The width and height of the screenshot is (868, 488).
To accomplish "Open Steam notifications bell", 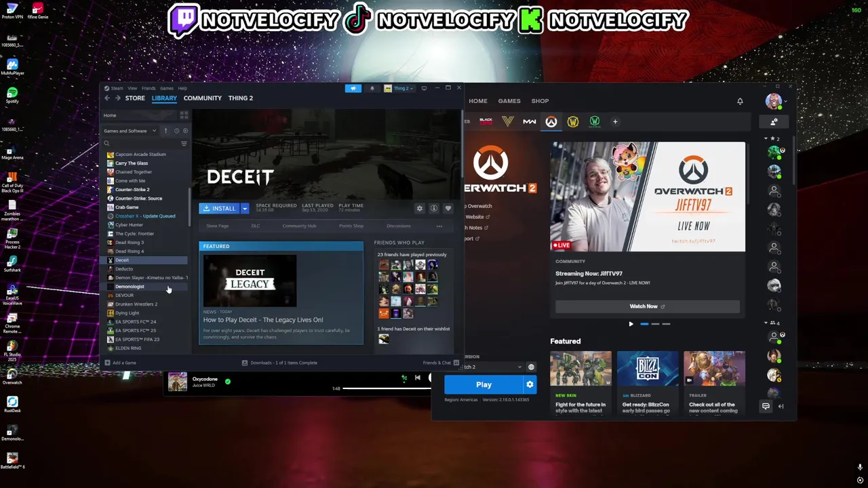I will click(372, 88).
